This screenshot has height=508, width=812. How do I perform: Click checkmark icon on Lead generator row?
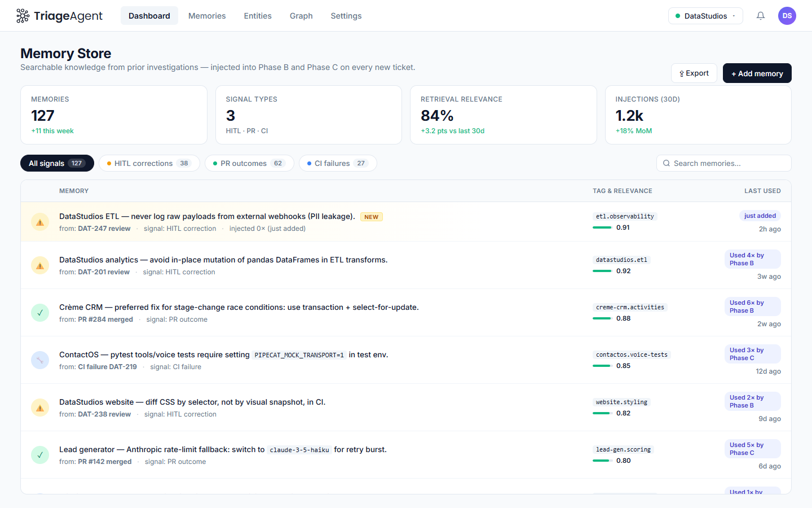(40, 455)
